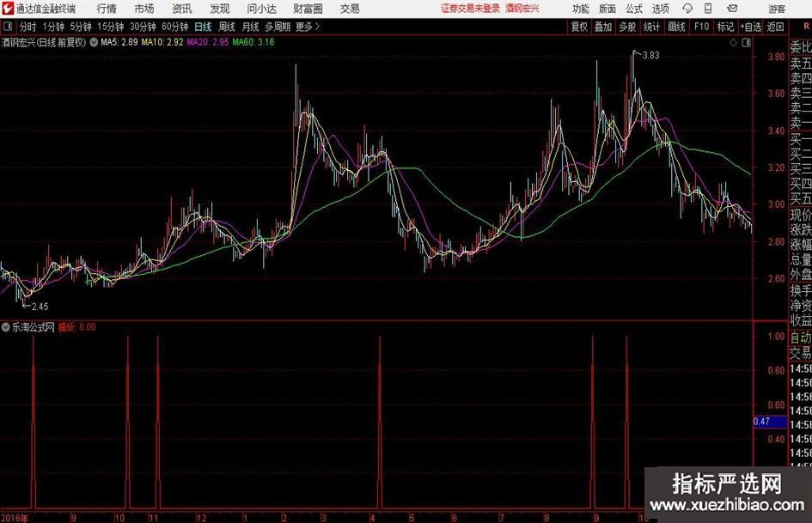Viewport: 812px width, 523px height.
Task: Open the 行情 menu
Action: pyautogui.click(x=107, y=9)
